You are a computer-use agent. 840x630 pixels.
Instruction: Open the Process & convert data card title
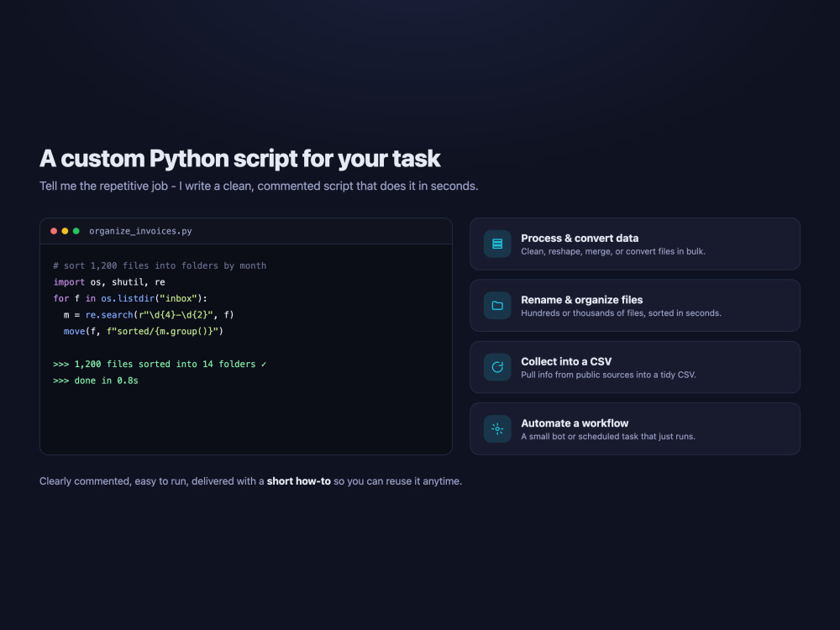[580, 238]
